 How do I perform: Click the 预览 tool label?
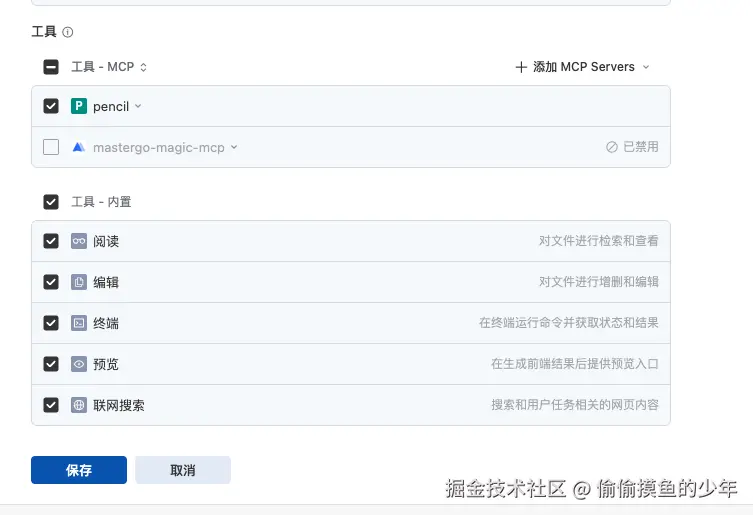(106, 364)
